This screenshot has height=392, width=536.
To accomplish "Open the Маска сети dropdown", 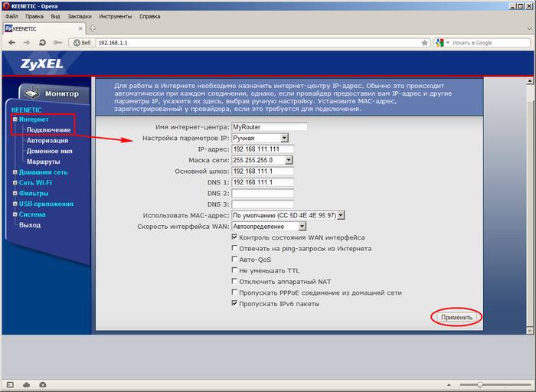I will (x=289, y=160).
